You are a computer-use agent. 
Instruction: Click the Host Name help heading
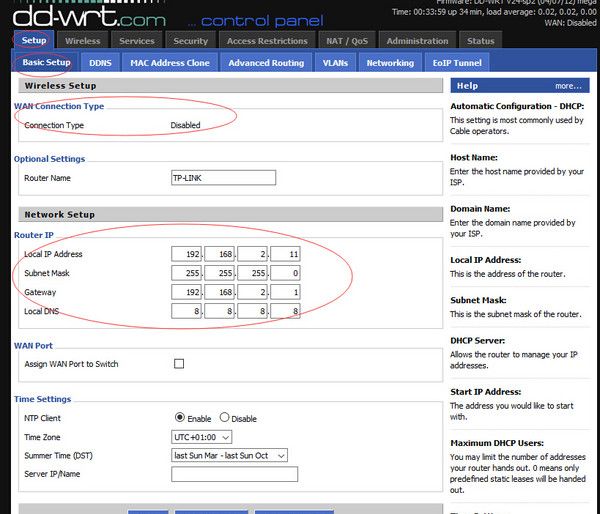pos(474,158)
